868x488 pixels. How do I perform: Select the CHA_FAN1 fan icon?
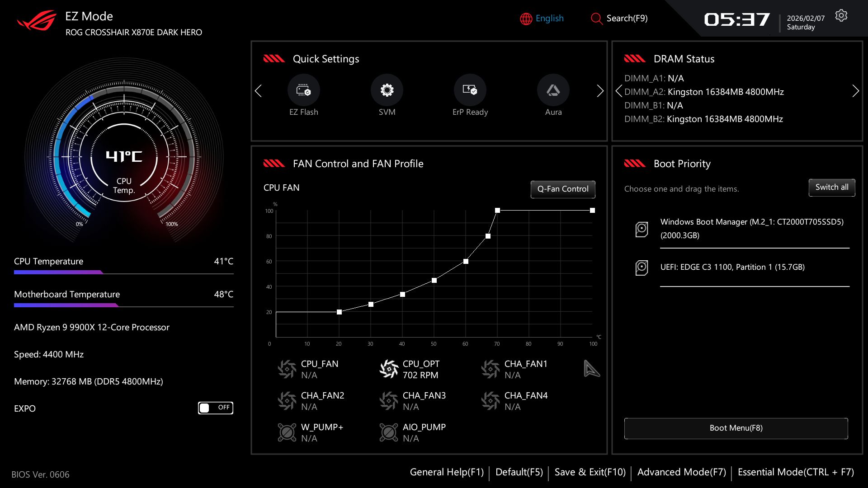click(x=491, y=369)
